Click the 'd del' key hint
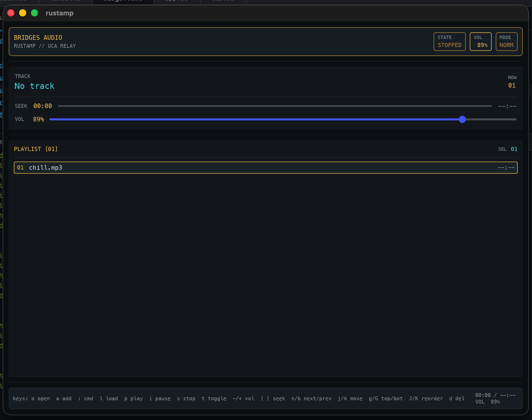This screenshot has width=532, height=420. [457, 398]
